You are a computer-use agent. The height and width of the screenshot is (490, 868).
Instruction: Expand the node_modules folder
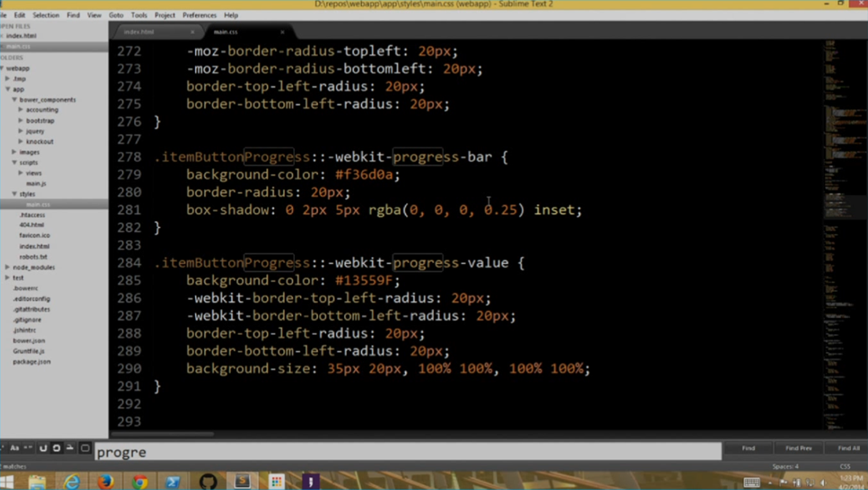[8, 267]
